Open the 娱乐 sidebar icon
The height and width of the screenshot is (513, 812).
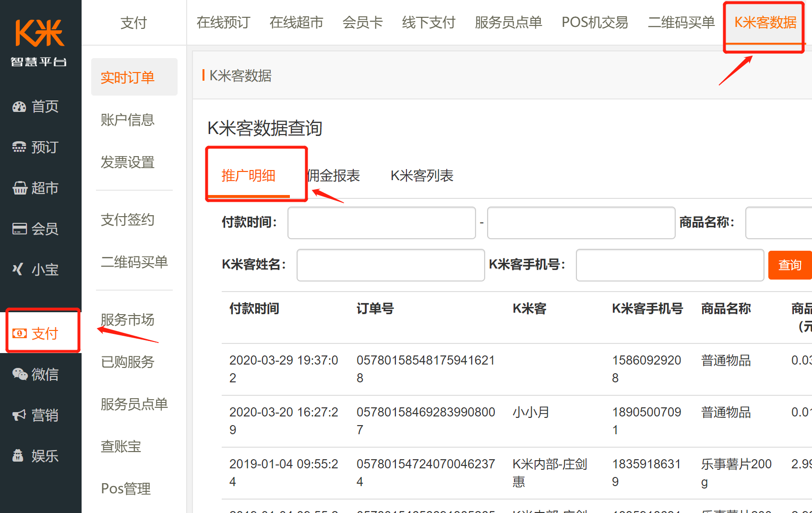[x=18, y=455]
